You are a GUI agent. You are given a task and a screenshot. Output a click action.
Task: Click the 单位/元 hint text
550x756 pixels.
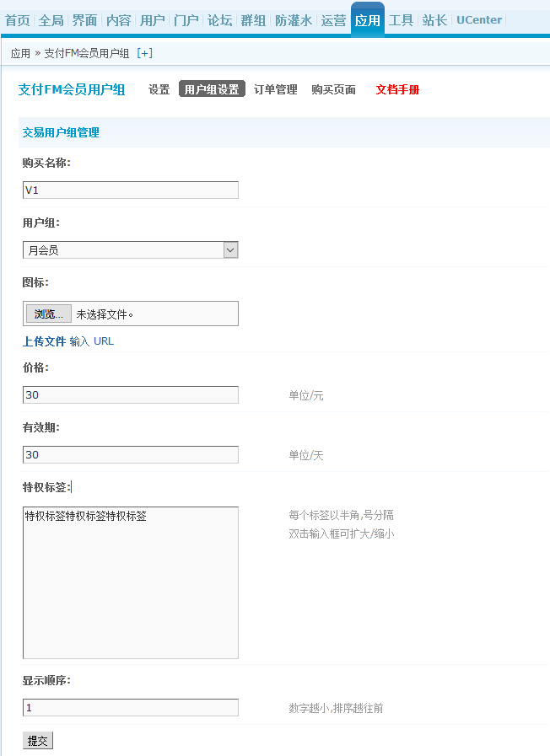(306, 395)
